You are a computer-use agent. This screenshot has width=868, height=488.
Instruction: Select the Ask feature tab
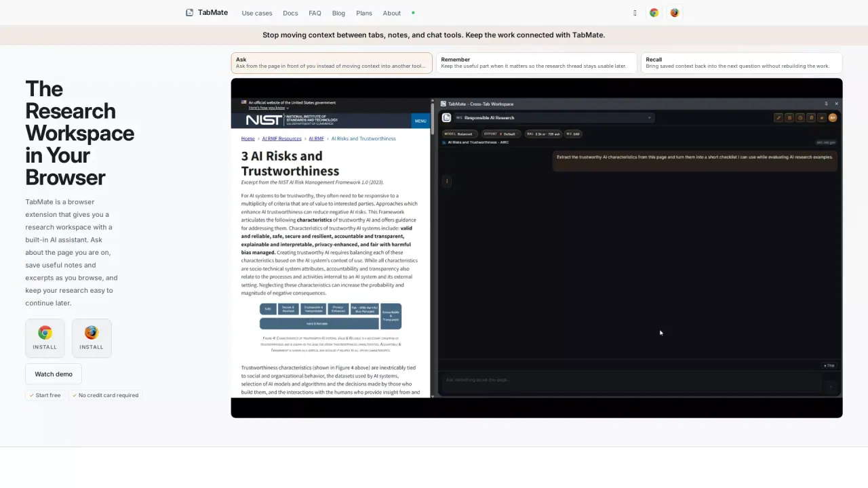[x=332, y=62]
